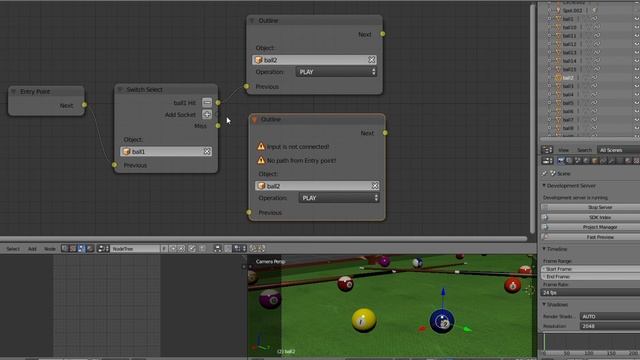Viewport: 640px width, 360px height.
Task: Open the View menu in the outliner
Action: click(563, 150)
